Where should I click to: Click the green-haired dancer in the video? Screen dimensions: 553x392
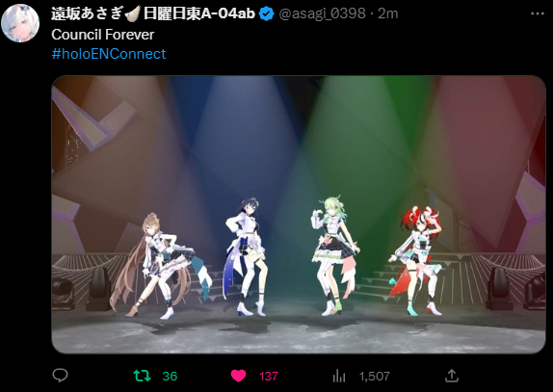click(x=334, y=254)
